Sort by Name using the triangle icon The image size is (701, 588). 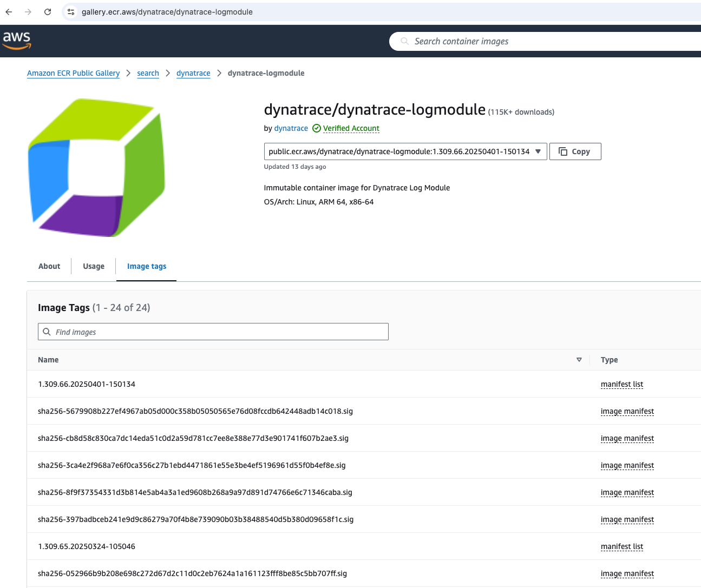pos(579,360)
